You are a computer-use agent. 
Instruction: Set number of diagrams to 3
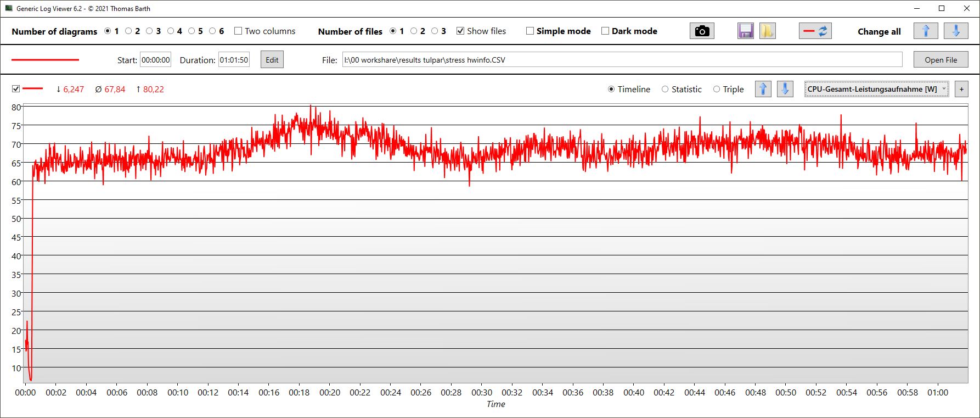point(149,31)
